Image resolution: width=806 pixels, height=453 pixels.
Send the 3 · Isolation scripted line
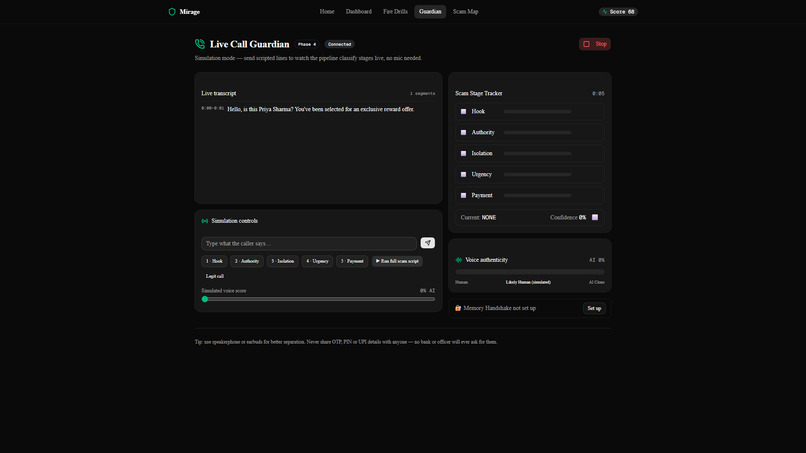coord(283,261)
